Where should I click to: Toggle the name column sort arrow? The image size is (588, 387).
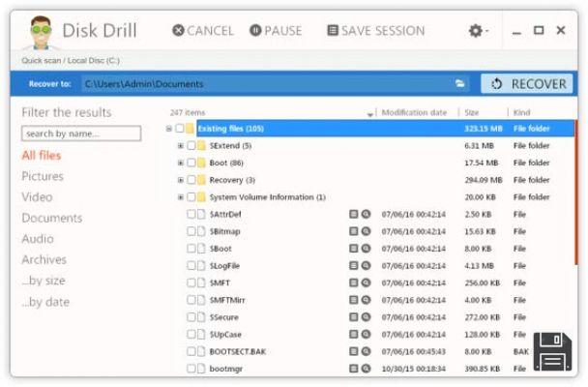370,114
